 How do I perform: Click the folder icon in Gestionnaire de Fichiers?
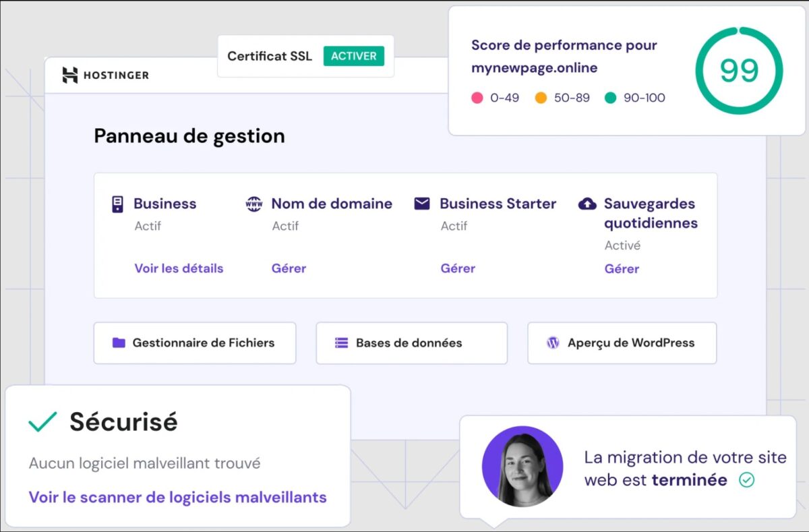click(119, 343)
